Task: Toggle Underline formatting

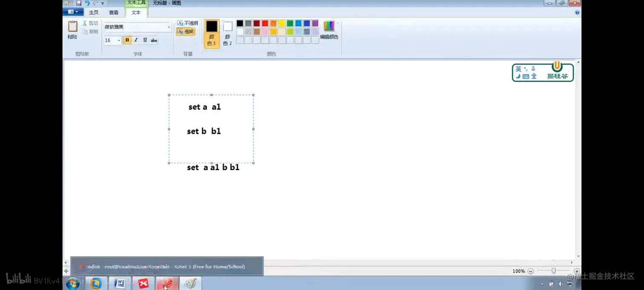Action: 145,40
